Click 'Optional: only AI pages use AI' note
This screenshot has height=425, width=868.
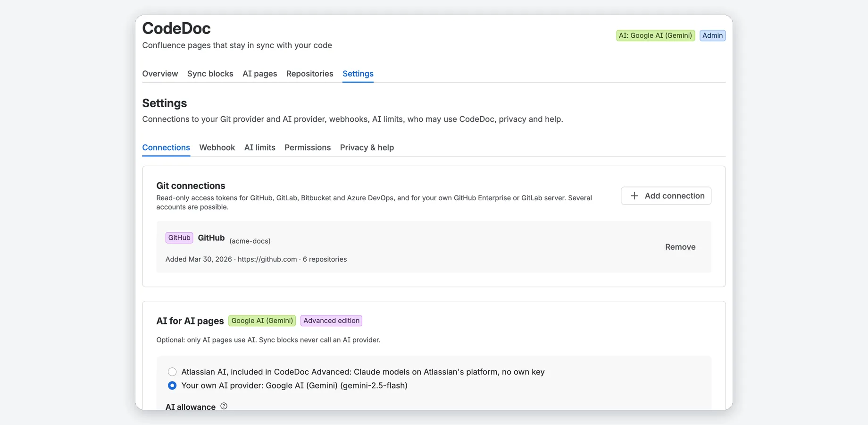pos(268,340)
